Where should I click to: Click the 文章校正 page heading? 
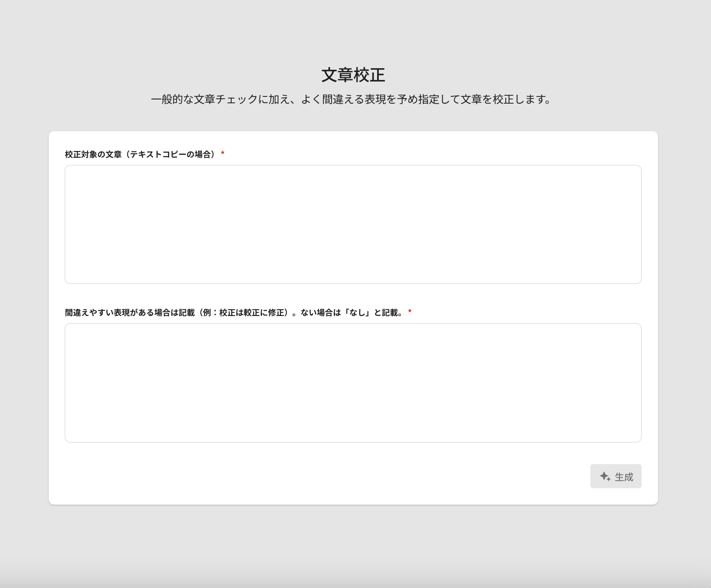pyautogui.click(x=353, y=75)
